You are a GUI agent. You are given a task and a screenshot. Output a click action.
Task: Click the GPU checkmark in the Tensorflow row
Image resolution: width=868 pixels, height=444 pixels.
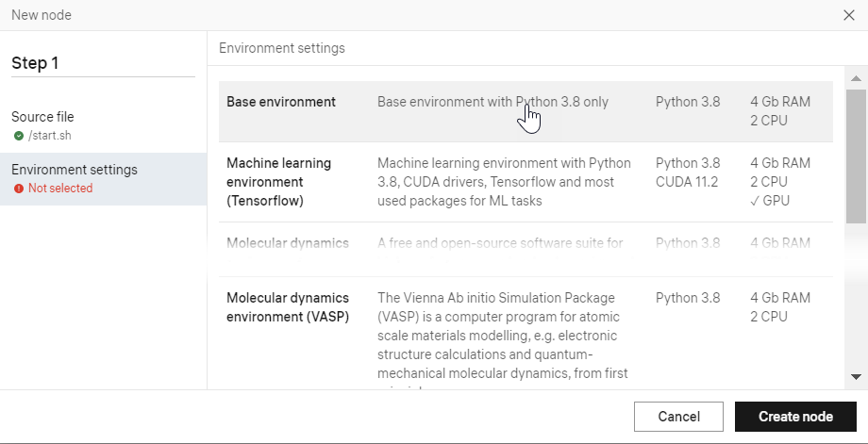click(754, 200)
